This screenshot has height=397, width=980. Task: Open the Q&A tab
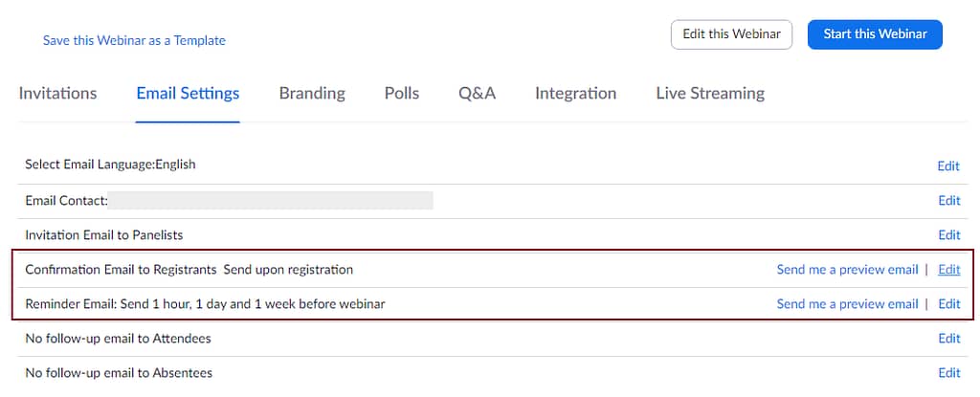477,93
